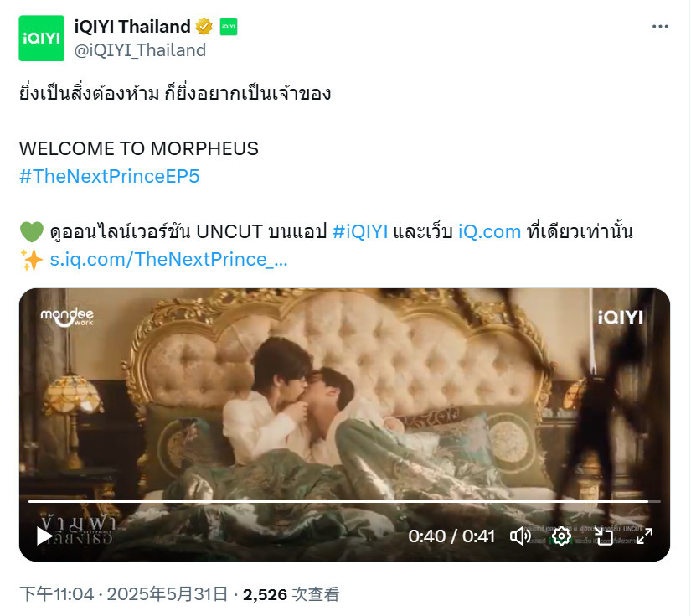Seek the video progress bar to the middle
The height and width of the screenshot is (616, 691).
click(344, 501)
